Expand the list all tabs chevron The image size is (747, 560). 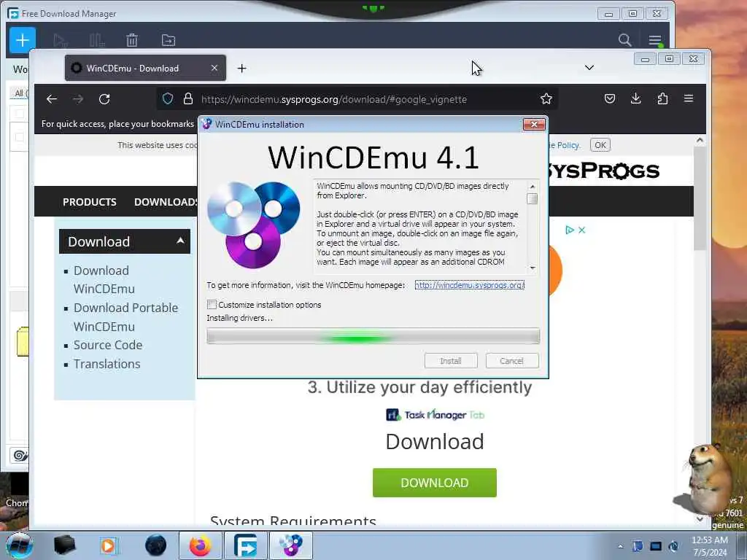tap(589, 68)
